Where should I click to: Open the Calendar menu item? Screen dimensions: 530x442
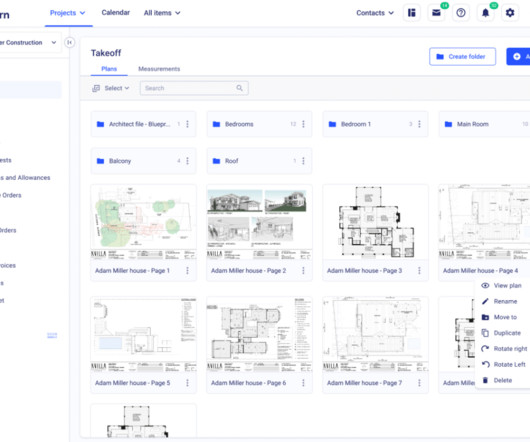116,13
